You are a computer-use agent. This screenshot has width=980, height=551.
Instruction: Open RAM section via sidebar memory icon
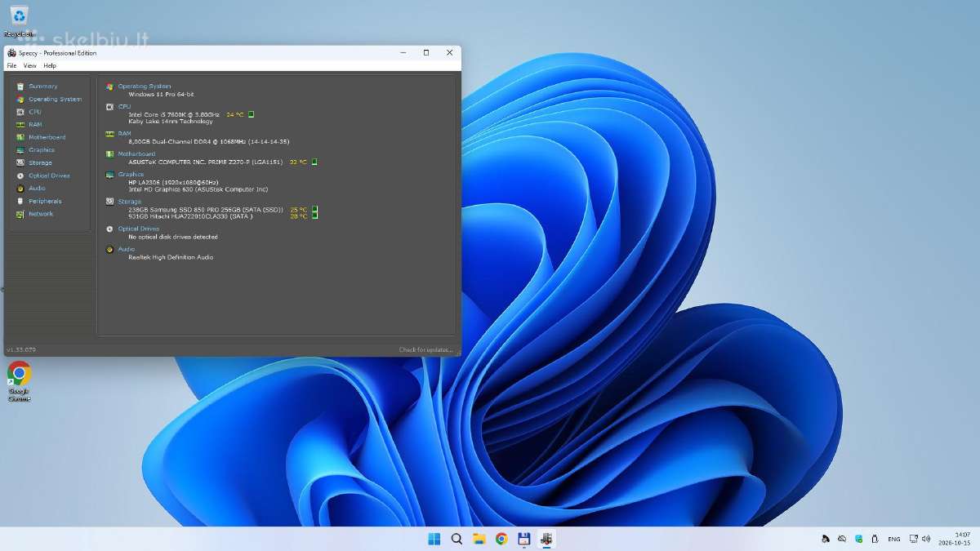click(x=20, y=125)
